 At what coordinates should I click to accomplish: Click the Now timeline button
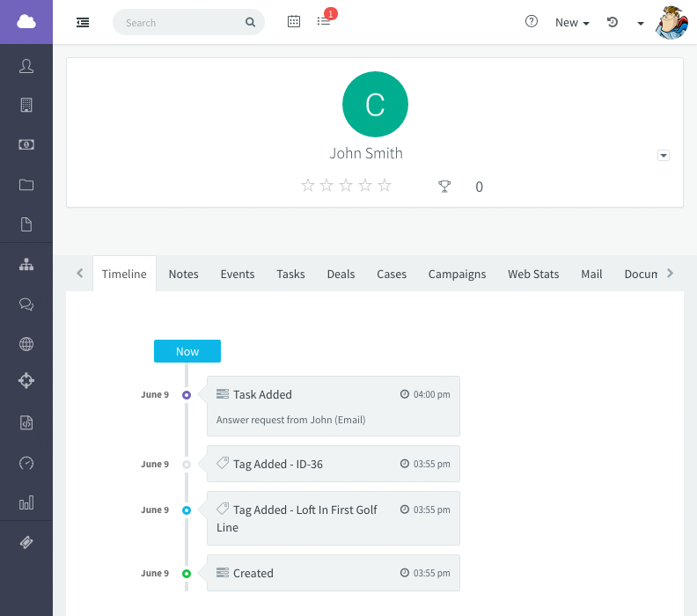(x=187, y=351)
